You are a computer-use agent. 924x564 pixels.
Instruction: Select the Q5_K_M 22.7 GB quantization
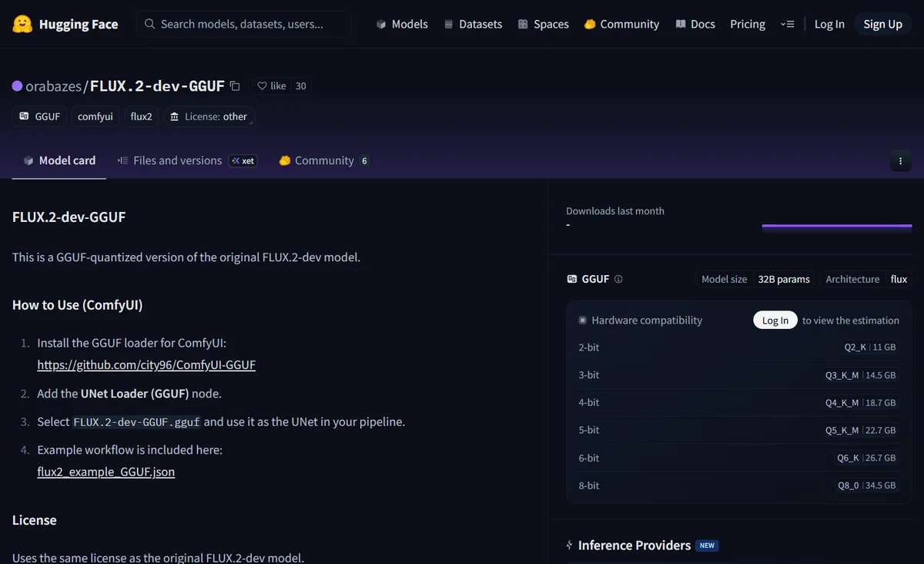coord(860,430)
